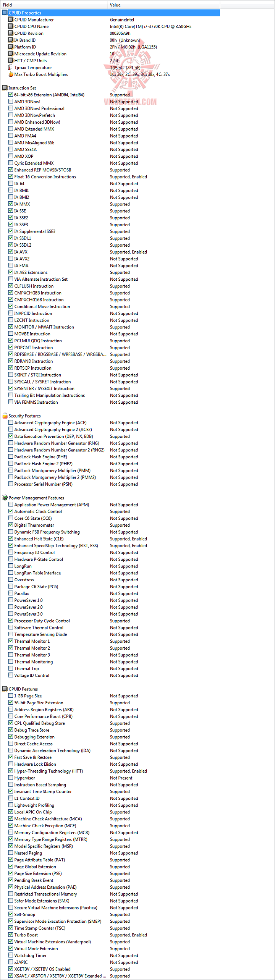Click the HTT / CMP Units icon
Screen dimensions: 275x980
(11, 61)
